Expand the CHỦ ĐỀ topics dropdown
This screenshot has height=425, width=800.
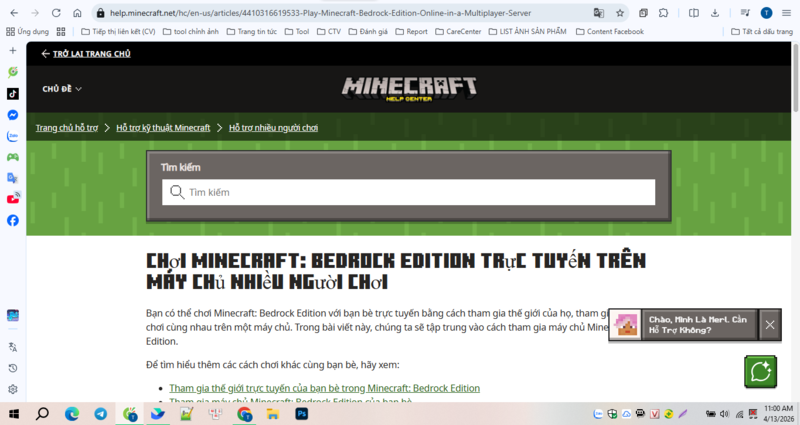[62, 89]
